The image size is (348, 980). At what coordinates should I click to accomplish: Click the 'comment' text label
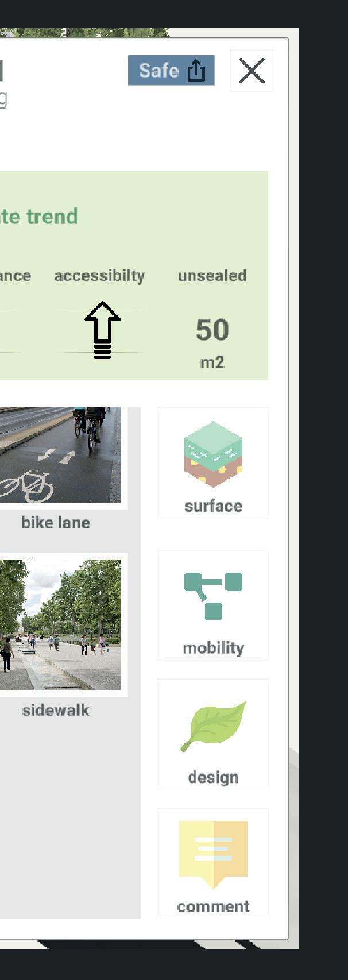pyautogui.click(x=213, y=906)
